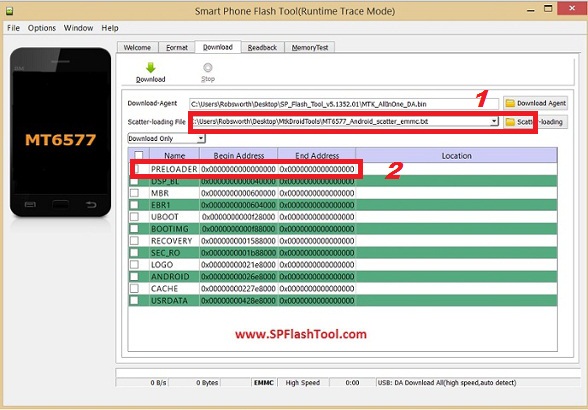Open the Download Agent folder button
Viewport: 588px width, 410px height.
click(535, 103)
